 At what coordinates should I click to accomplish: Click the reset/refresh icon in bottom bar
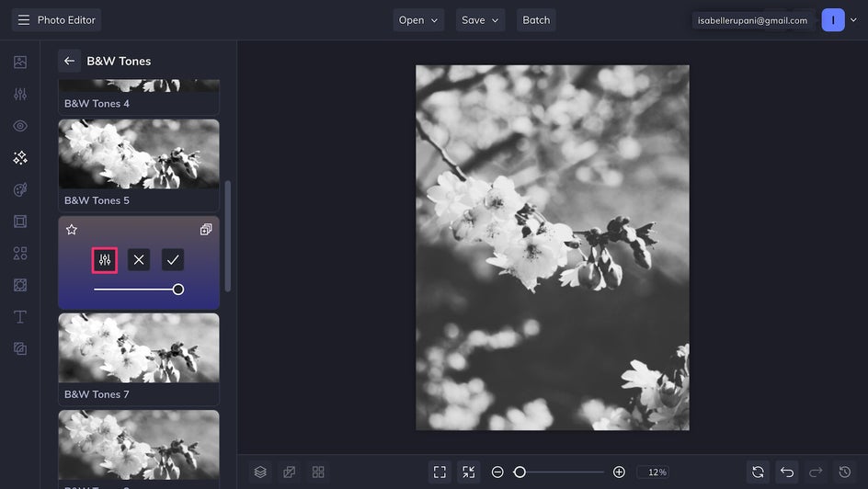(758, 472)
